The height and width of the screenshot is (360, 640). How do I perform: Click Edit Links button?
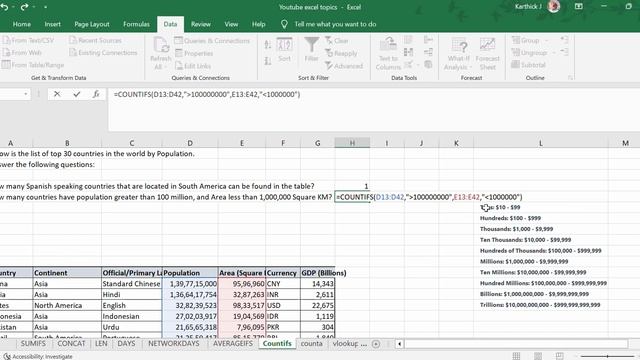(x=193, y=66)
